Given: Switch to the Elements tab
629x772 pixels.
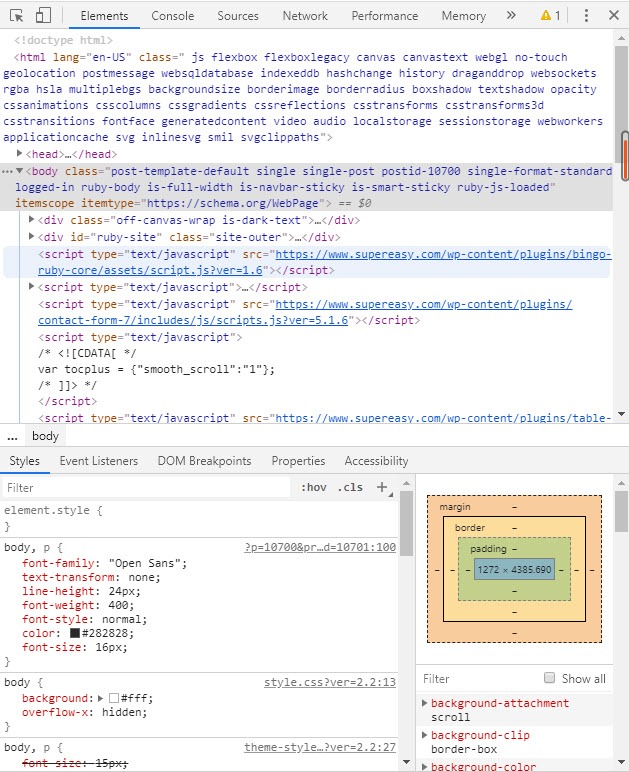Looking at the screenshot, I should (x=104, y=16).
